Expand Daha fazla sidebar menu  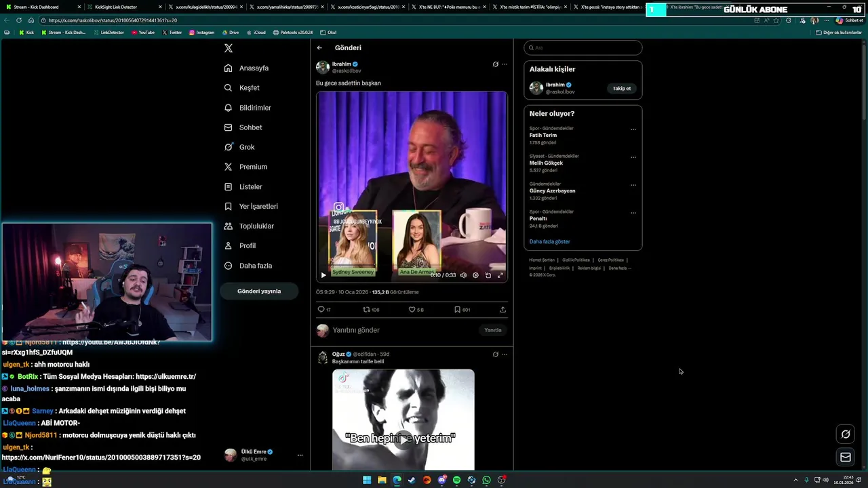[x=248, y=266]
